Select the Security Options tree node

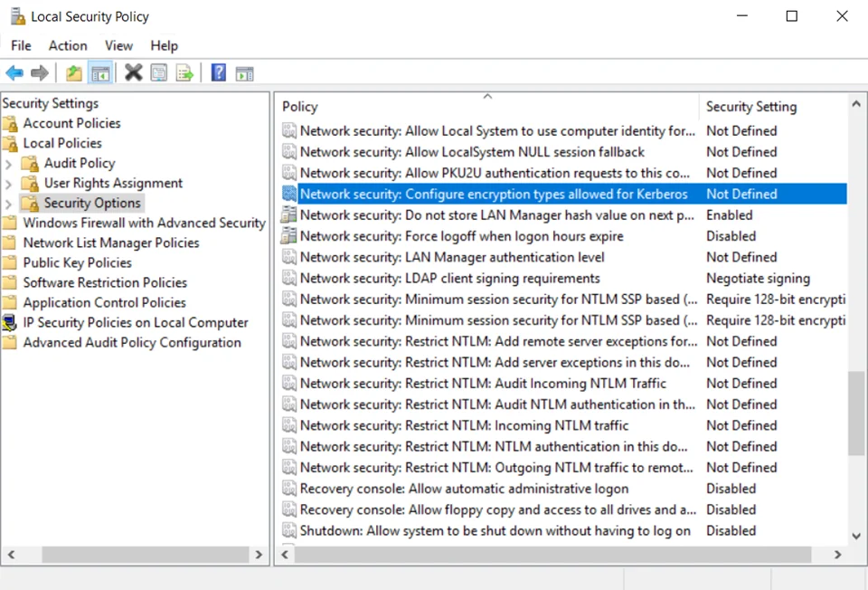[x=92, y=203]
